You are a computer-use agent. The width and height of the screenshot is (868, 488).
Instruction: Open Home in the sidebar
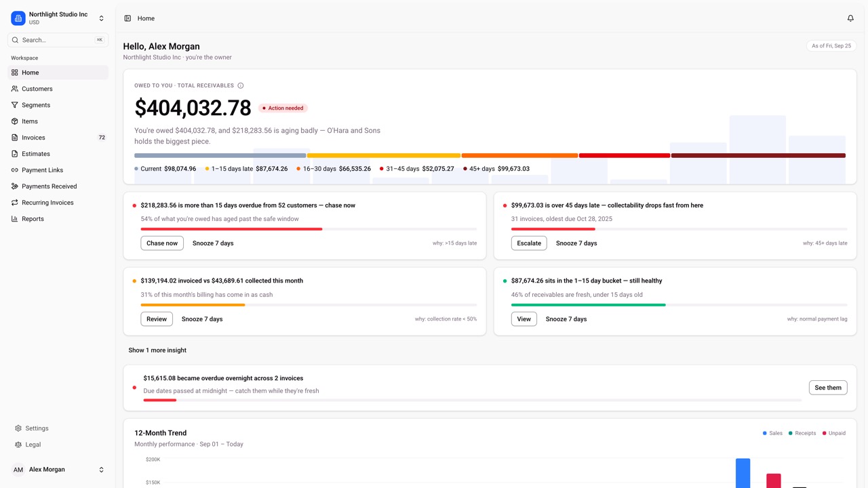click(x=58, y=73)
